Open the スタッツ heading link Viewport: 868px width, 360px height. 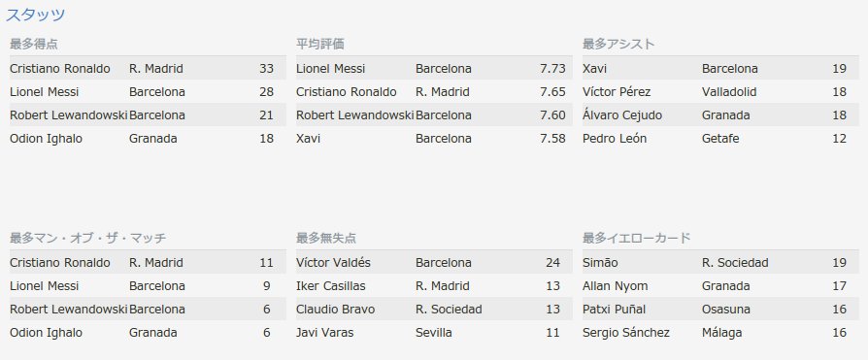(35, 15)
